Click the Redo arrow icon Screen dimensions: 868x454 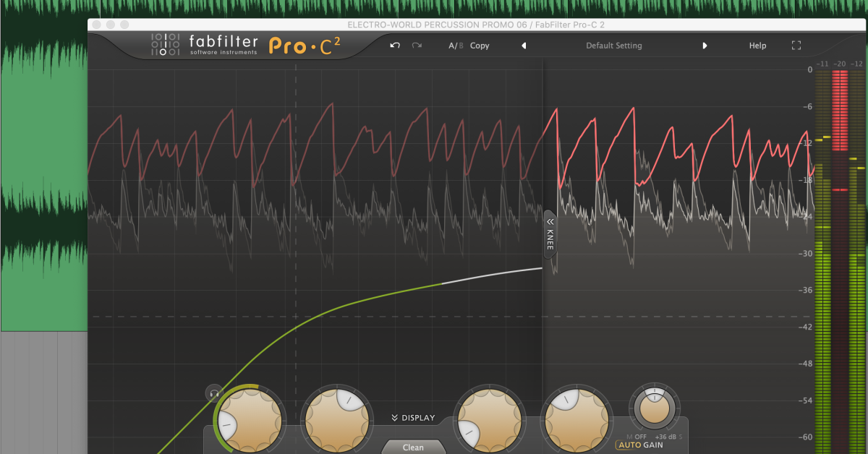click(416, 45)
